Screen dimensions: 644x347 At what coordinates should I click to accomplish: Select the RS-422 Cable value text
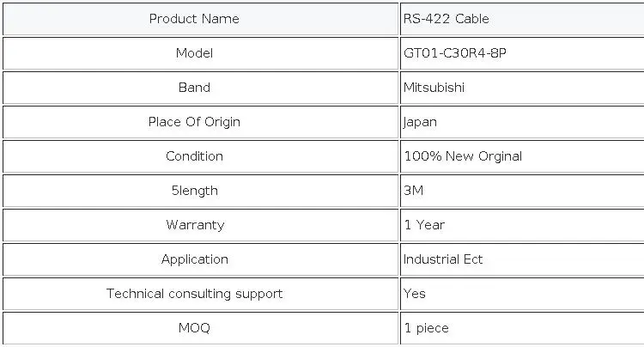pyautogui.click(x=447, y=19)
